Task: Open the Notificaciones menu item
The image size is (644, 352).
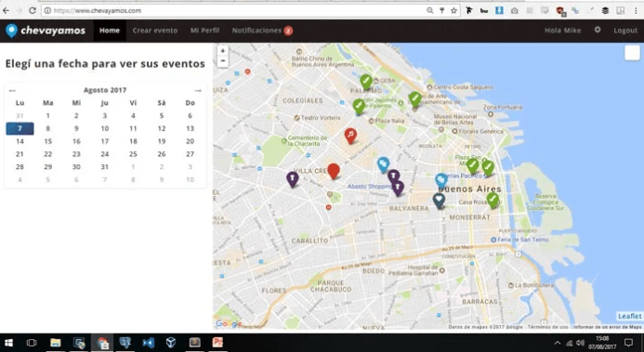Action: pos(262,31)
